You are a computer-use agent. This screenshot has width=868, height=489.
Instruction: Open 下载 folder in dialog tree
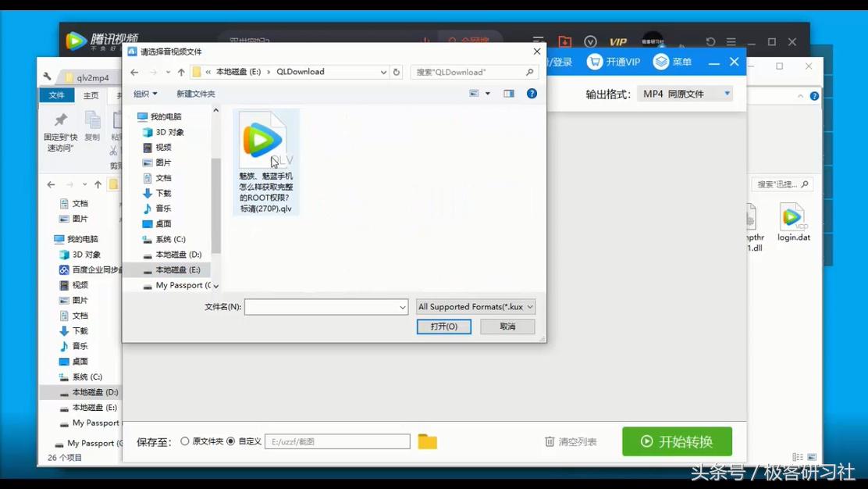point(162,193)
